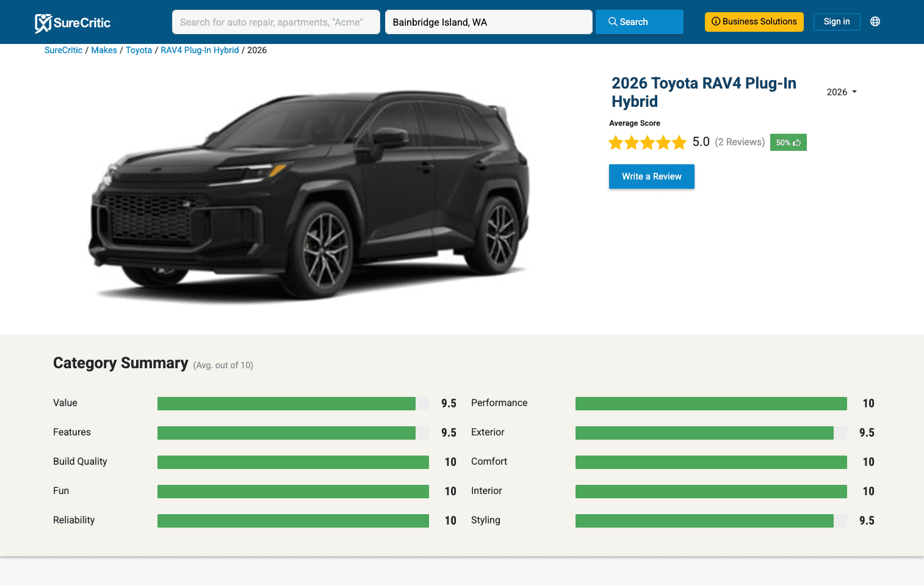
Task: Open the Makes breadcrumb link
Action: (104, 50)
